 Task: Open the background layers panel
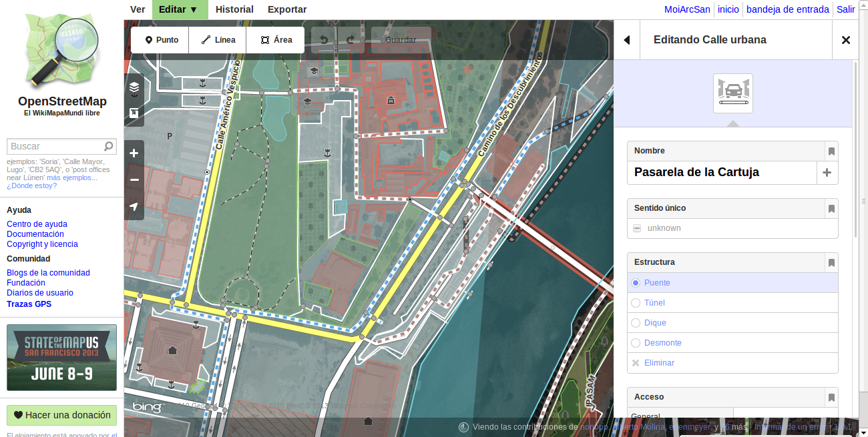[134, 87]
